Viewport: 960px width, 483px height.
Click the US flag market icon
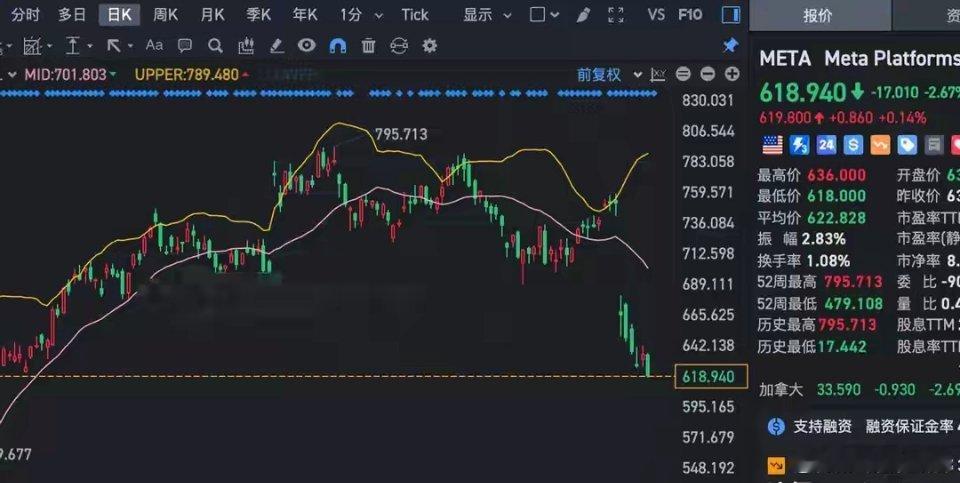[772, 145]
